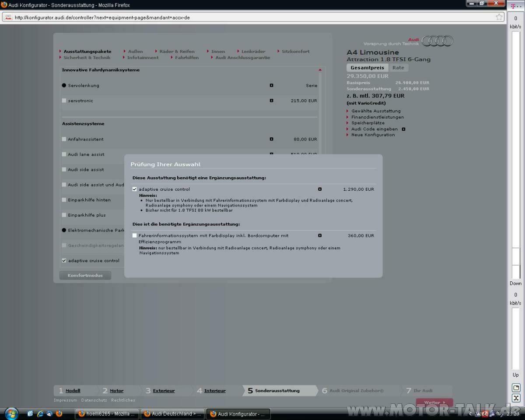Launch Internet Explorer from quick launch
Screen dimensions: 525x420
40,413
